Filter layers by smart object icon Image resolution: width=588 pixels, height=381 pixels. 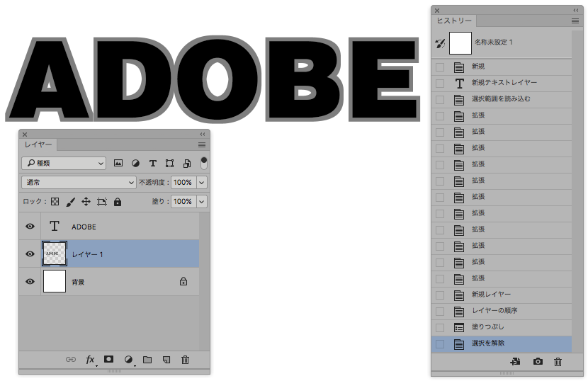pos(187,163)
